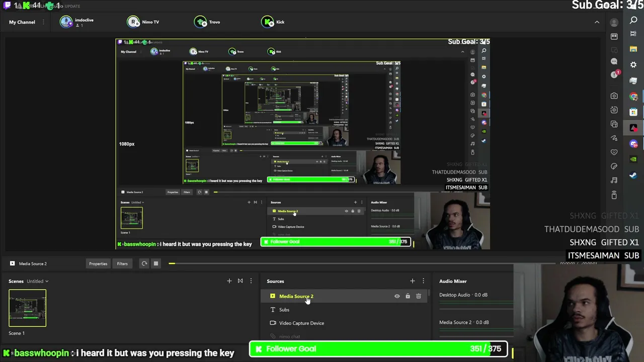Open Steam from the taskbar

633,175
